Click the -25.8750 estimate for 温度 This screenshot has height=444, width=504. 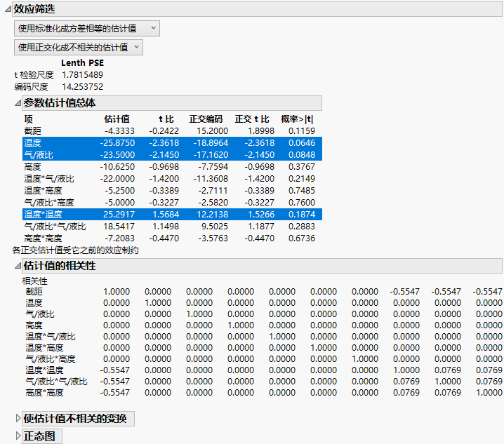pos(117,142)
